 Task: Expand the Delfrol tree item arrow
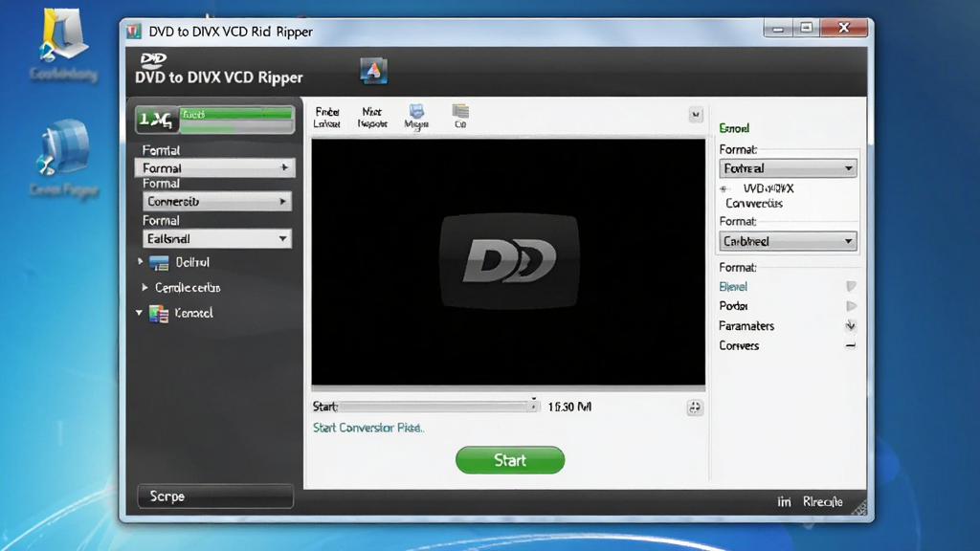click(140, 262)
